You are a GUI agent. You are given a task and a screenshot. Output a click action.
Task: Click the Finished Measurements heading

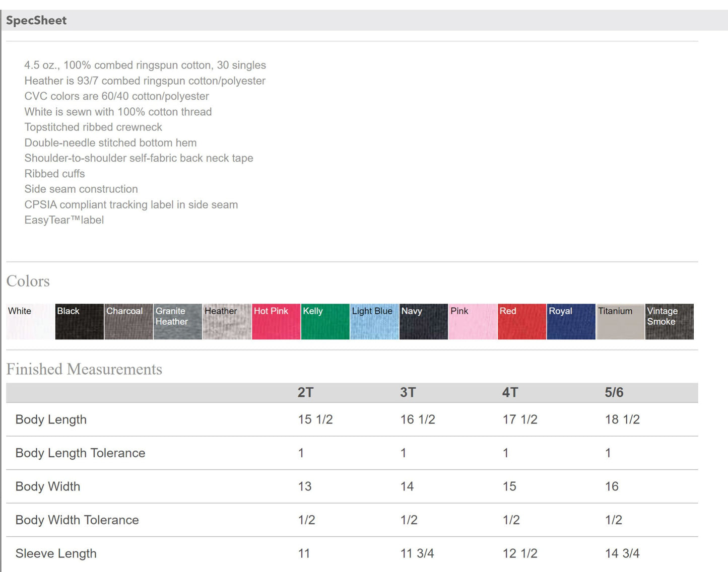click(84, 369)
